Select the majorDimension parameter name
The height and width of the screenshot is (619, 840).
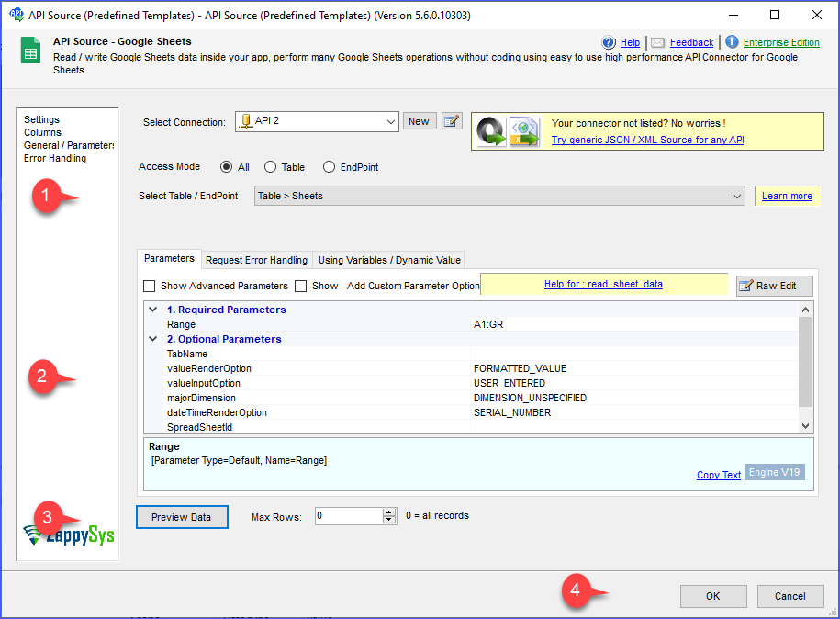(201, 399)
